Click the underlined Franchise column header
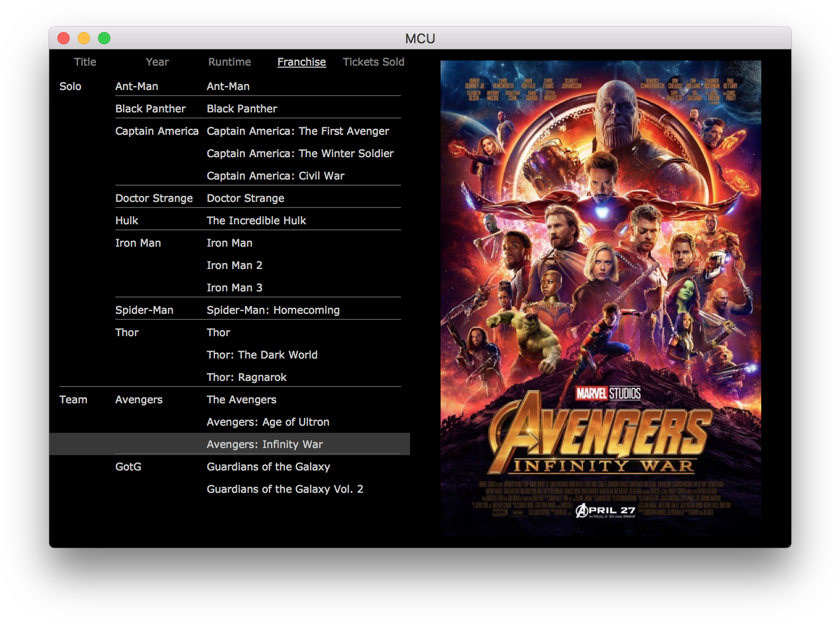 click(x=301, y=62)
